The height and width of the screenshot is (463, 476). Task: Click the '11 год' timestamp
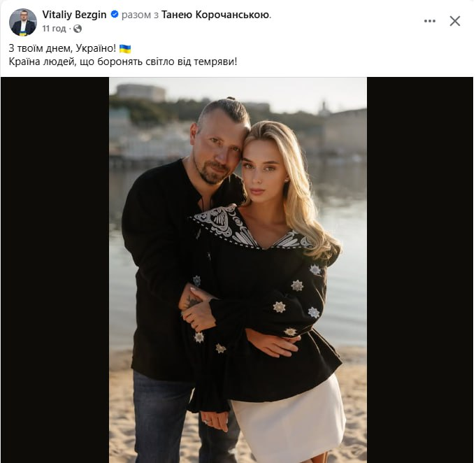click(54, 29)
